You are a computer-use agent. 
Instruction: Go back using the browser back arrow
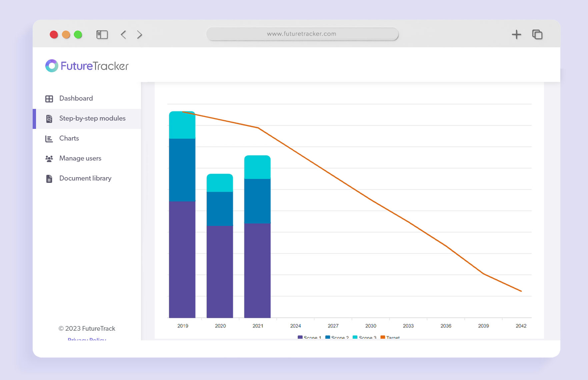(123, 34)
